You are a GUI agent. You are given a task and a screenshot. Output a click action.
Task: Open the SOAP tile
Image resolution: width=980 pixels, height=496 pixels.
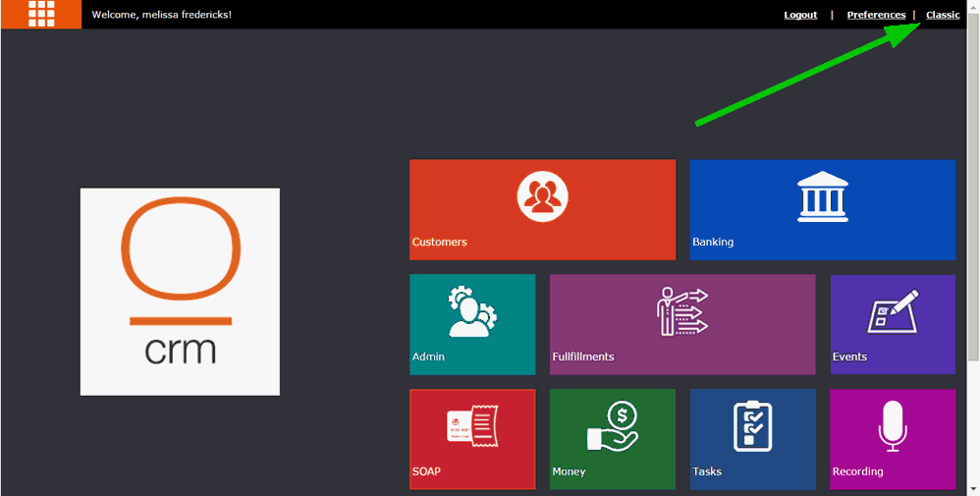click(472, 439)
